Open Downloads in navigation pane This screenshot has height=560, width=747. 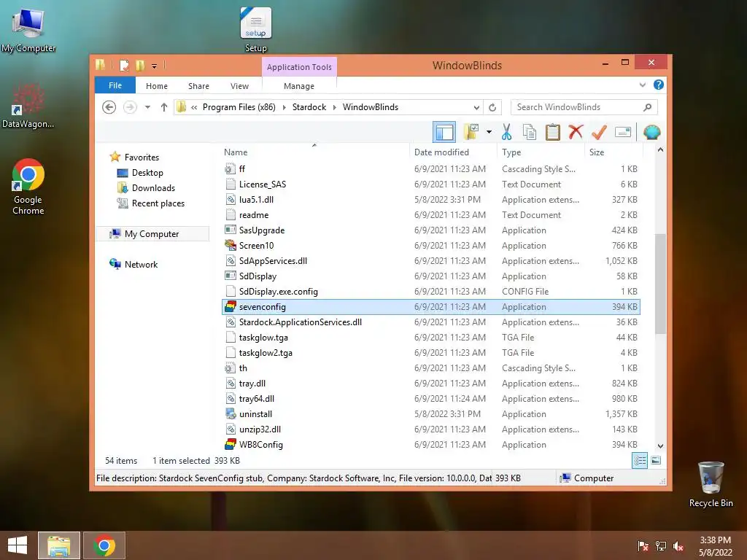(153, 188)
